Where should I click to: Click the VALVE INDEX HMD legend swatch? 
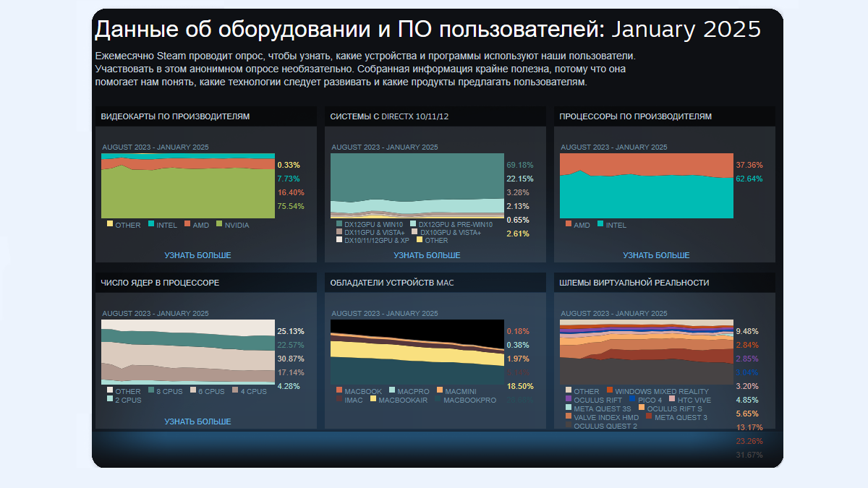tap(568, 416)
